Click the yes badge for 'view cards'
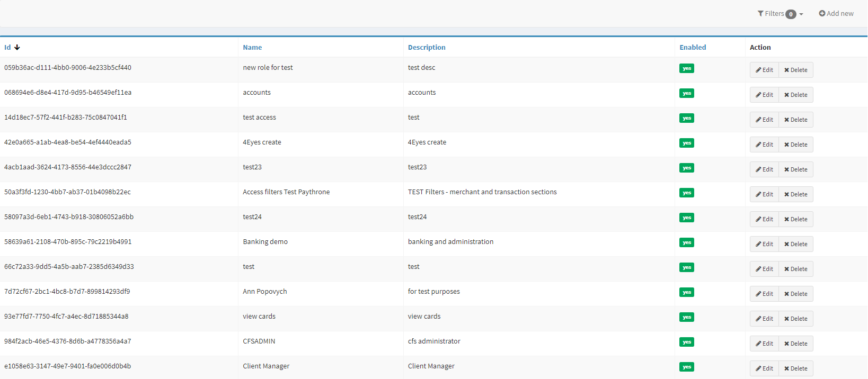Viewport: 868px width, 379px height. coord(687,317)
